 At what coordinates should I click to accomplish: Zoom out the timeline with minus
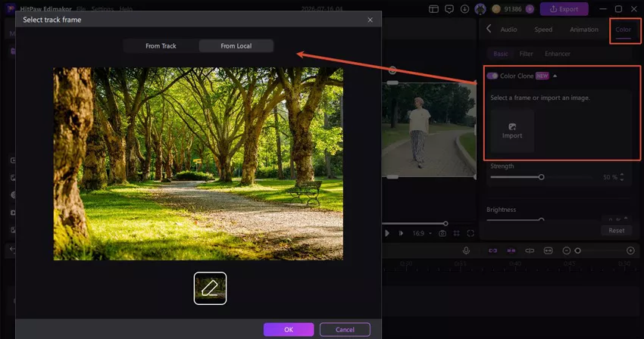(567, 250)
